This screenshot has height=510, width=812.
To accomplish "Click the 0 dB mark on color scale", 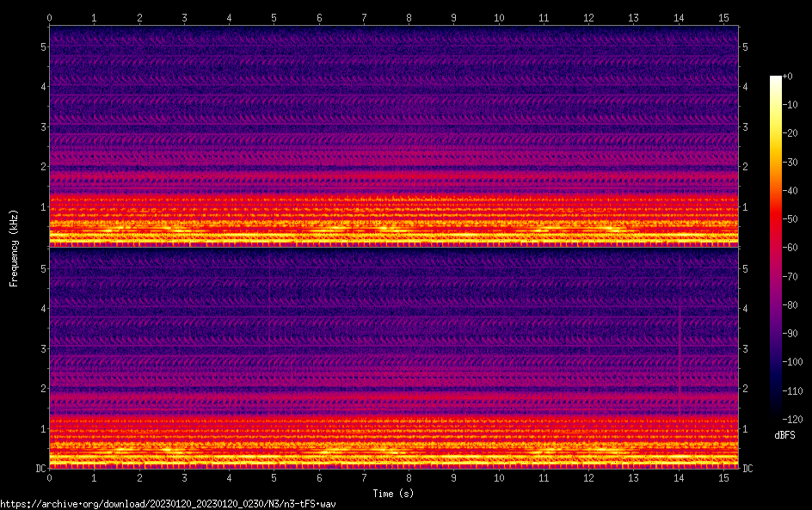I will [x=788, y=77].
